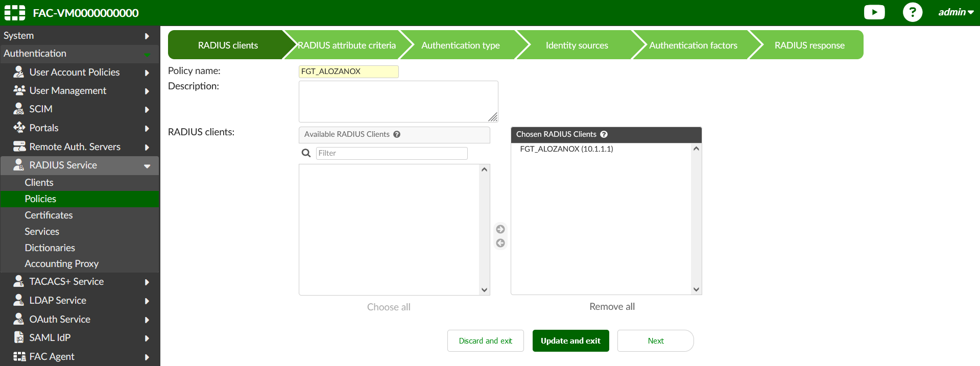Image resolution: width=980 pixels, height=366 pixels.
Task: Click the help question mark icon
Action: 912,12
